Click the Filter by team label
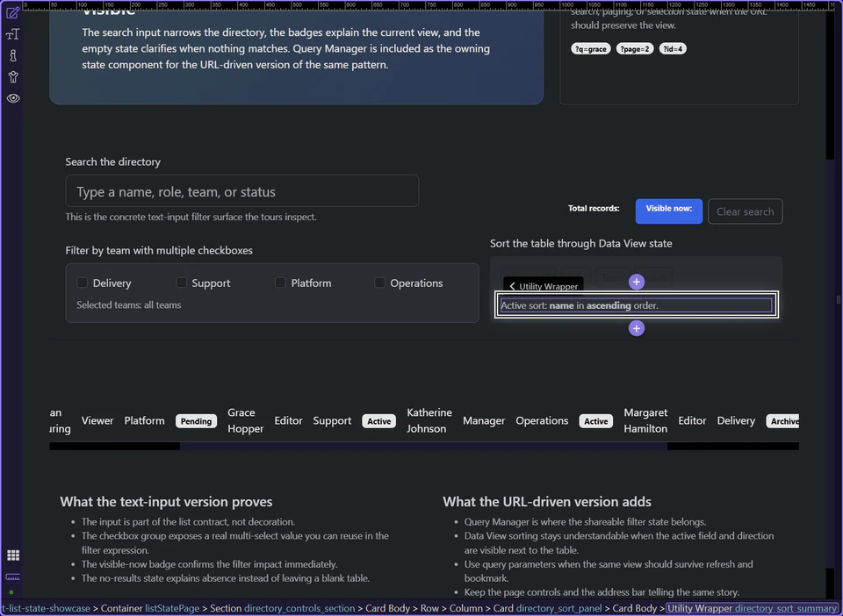This screenshot has width=843, height=616. [159, 250]
